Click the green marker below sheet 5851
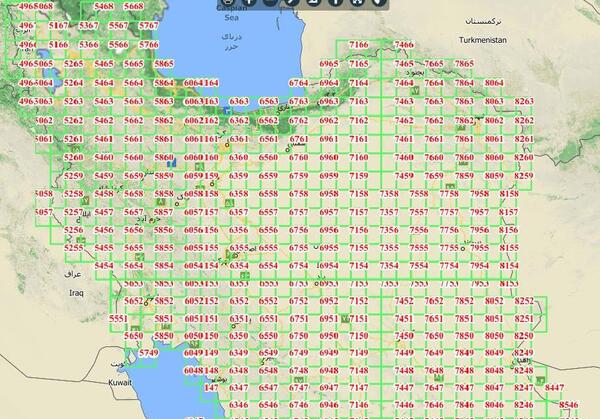The width and height of the screenshot is (600, 419). [x=165, y=327]
